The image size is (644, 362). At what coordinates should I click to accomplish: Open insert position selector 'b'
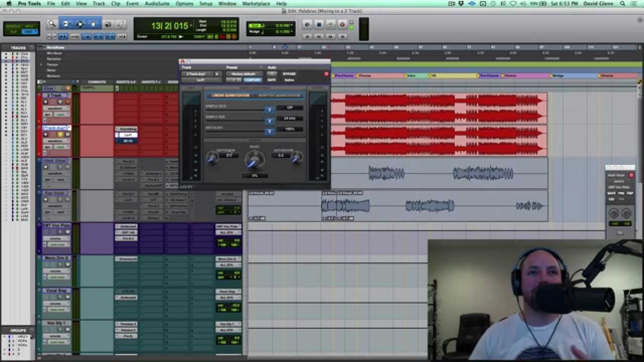tap(217, 74)
